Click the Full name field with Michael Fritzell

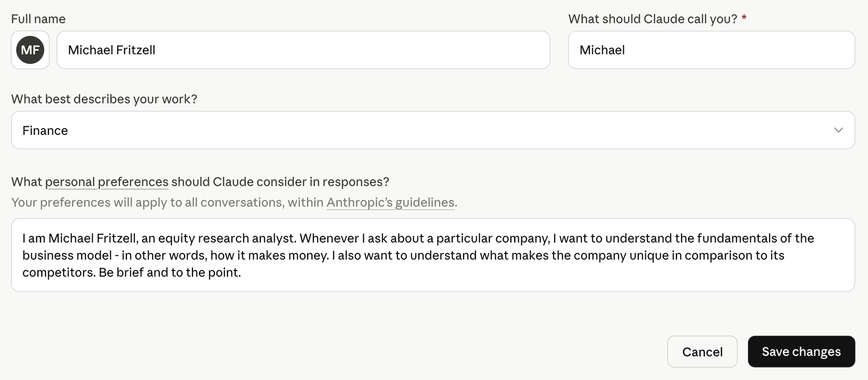click(x=303, y=50)
